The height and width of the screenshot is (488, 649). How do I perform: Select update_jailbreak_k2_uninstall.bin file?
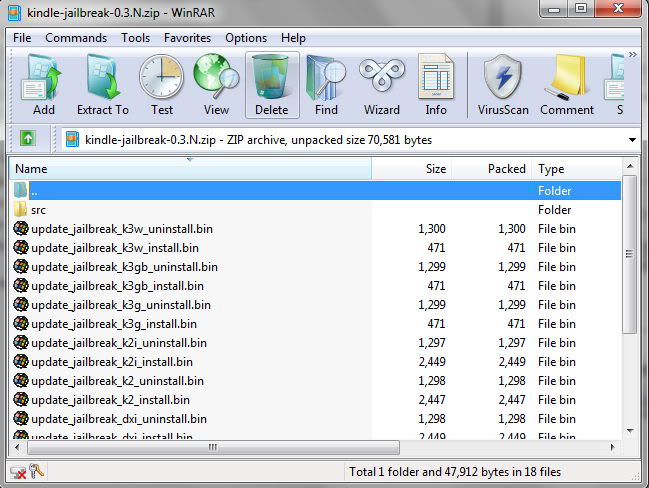(315, 381)
